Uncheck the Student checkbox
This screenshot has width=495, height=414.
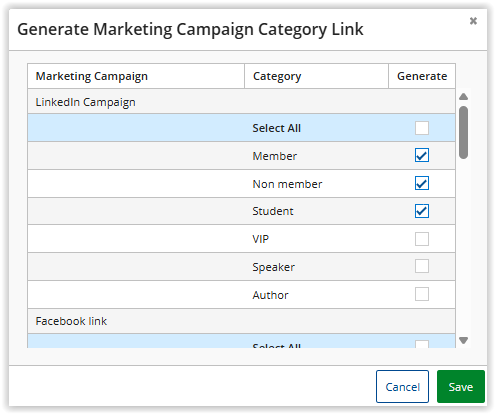tap(422, 211)
